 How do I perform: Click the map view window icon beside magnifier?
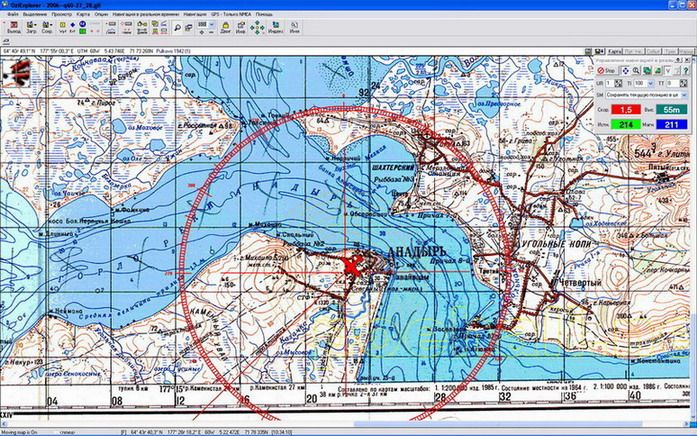tap(188, 28)
